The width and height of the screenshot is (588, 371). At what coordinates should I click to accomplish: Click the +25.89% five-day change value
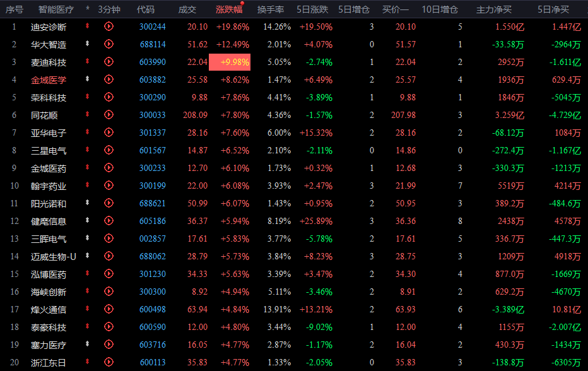coord(315,221)
